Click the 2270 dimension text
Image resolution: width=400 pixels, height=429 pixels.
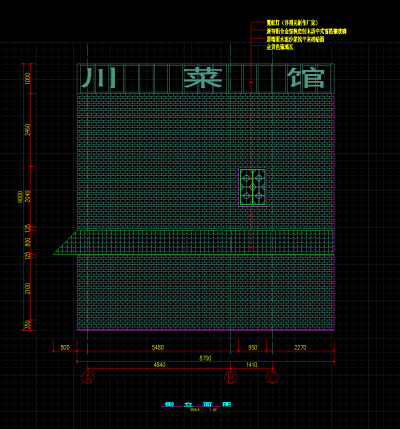click(x=300, y=347)
